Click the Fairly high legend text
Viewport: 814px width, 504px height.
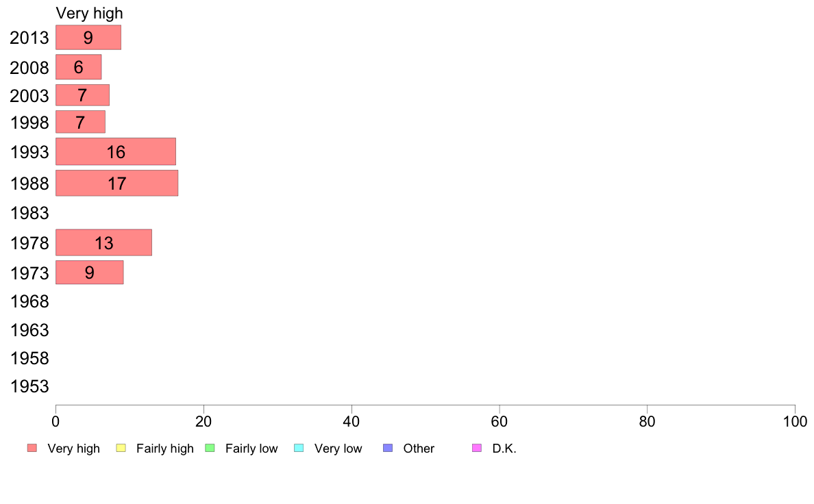(x=164, y=449)
